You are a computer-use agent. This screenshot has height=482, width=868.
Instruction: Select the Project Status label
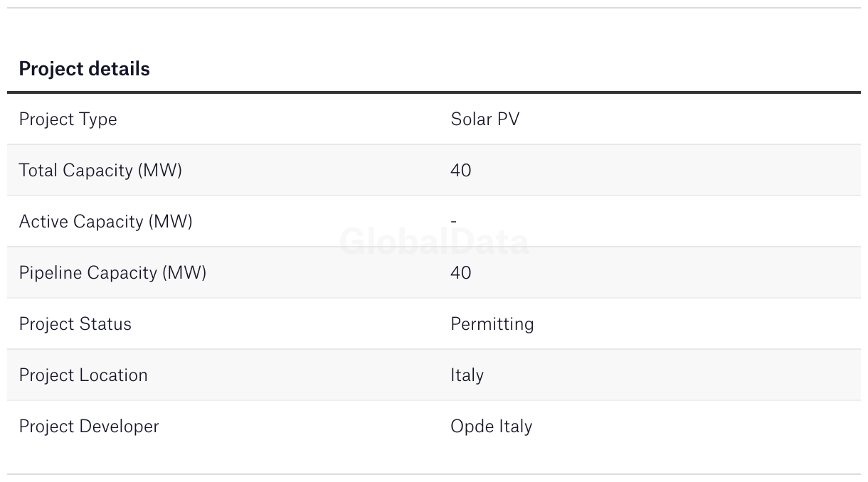(x=75, y=324)
